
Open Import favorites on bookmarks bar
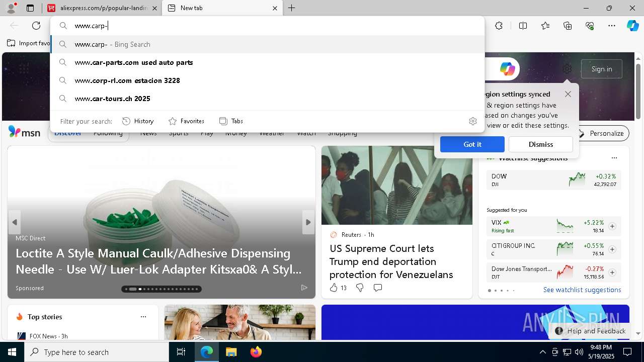(29, 43)
